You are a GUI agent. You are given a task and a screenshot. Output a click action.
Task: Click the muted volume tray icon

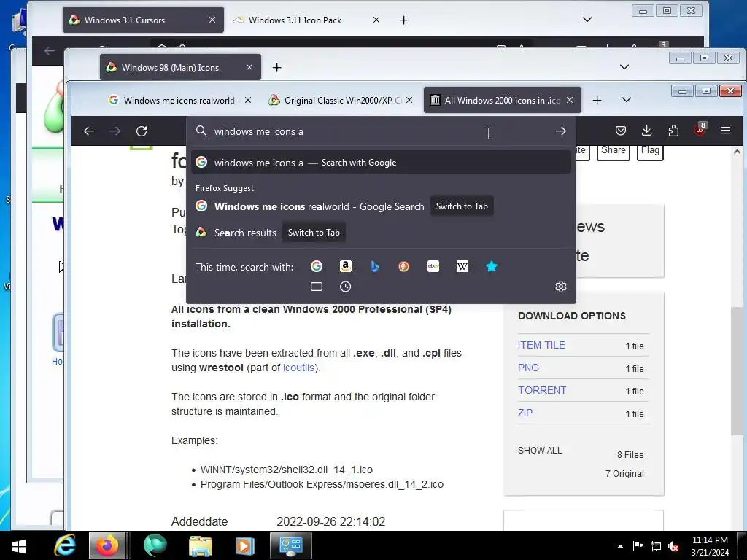[673, 547]
